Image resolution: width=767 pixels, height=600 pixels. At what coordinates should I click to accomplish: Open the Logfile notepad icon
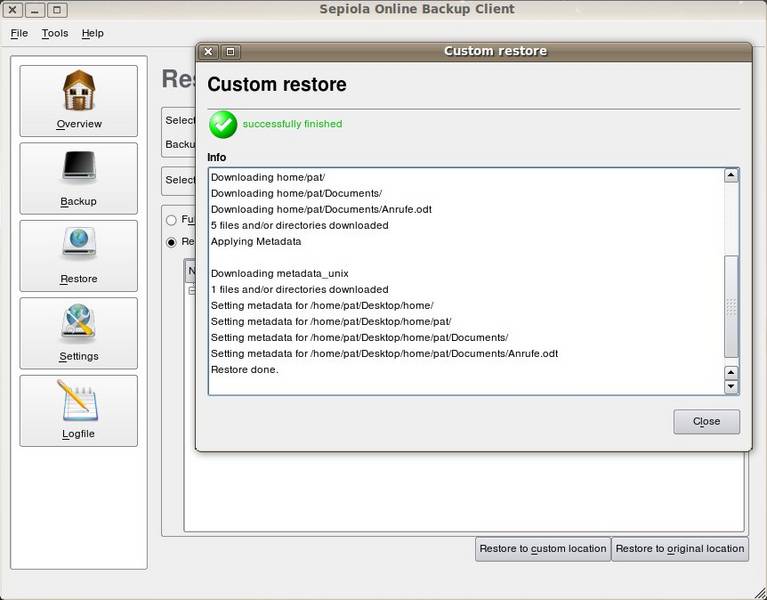pyautogui.click(x=79, y=411)
